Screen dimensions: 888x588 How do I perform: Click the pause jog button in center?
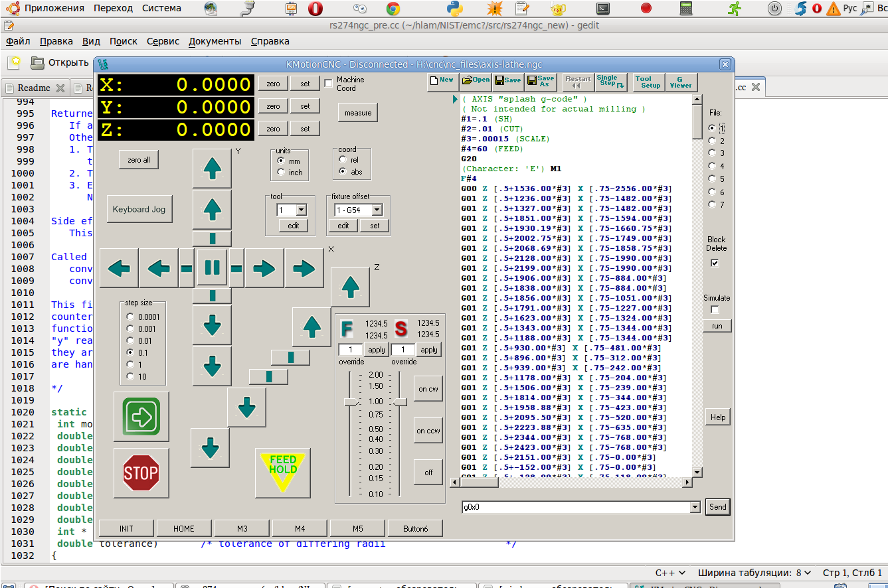(x=212, y=268)
